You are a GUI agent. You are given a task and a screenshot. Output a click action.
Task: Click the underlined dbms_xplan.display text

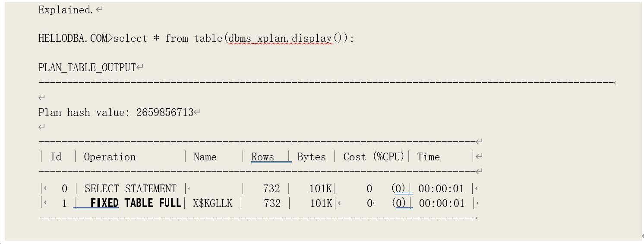click(x=280, y=38)
